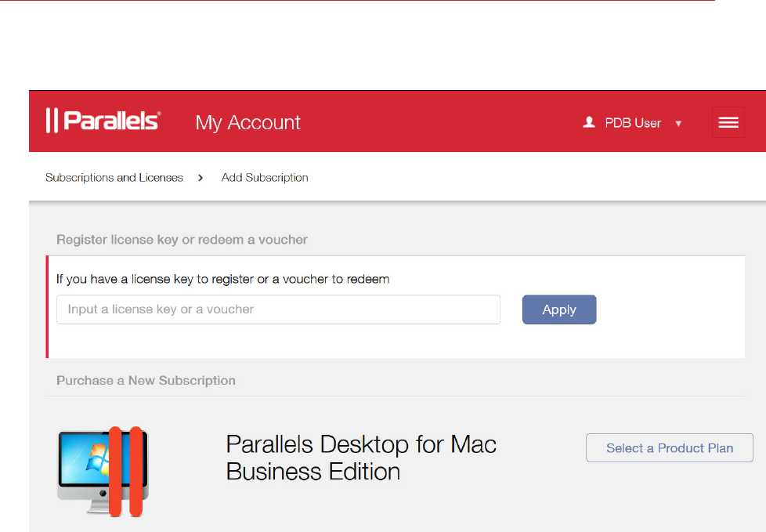Click the Parallels Desktop for Mac Business Edition title
The width and height of the screenshot is (766, 532).
coord(361,458)
